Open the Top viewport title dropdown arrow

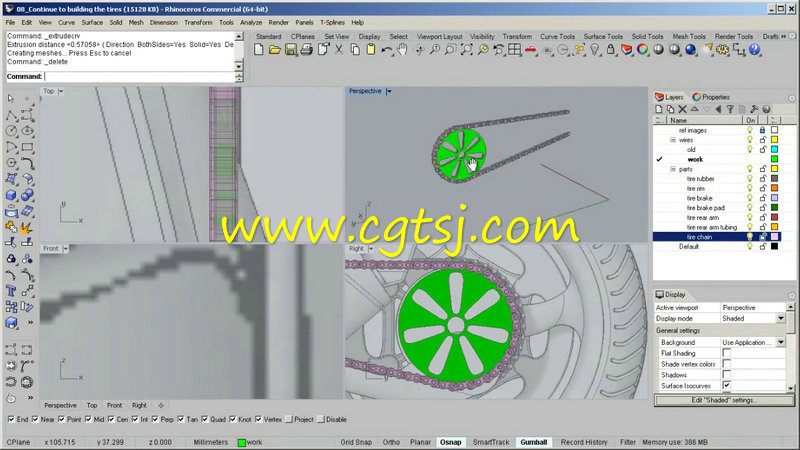(61, 91)
